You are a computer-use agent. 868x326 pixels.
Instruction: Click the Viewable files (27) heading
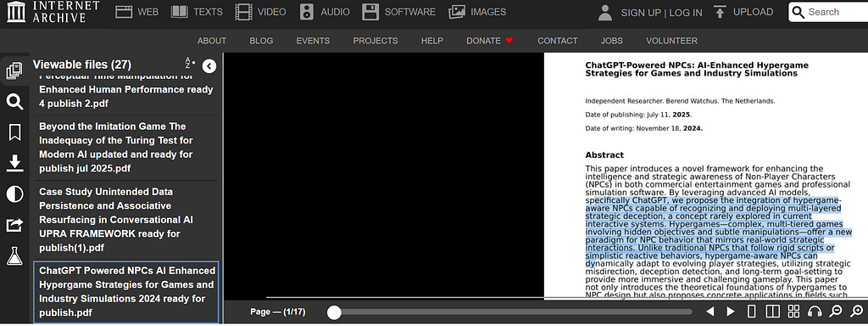click(82, 65)
